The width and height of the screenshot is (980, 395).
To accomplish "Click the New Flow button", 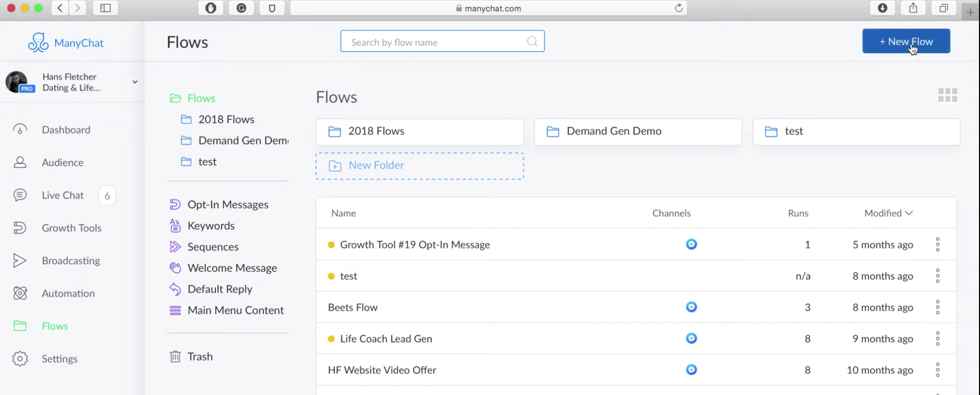I will [x=906, y=41].
